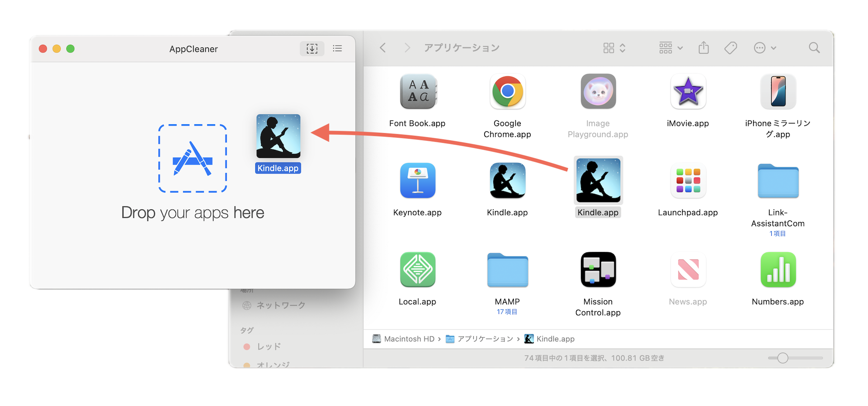868x406 pixels.
Task: Click the Numbers.app file name label
Action: coord(778,302)
